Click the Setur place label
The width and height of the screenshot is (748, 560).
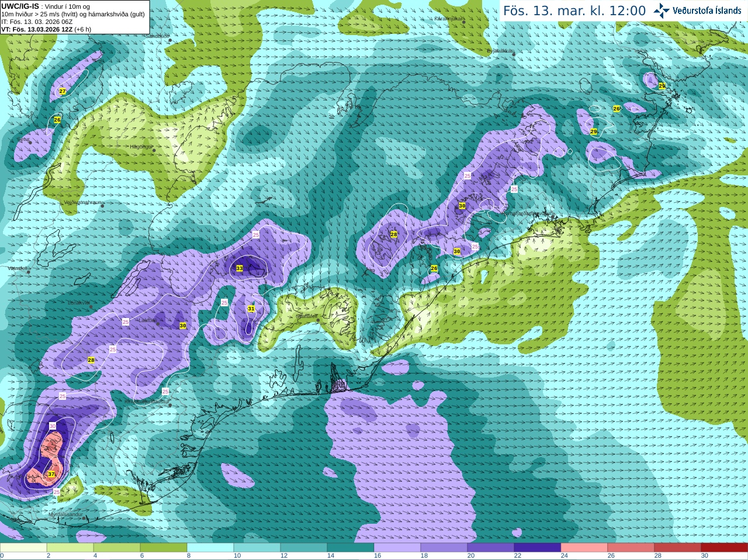pyautogui.click(x=23, y=139)
